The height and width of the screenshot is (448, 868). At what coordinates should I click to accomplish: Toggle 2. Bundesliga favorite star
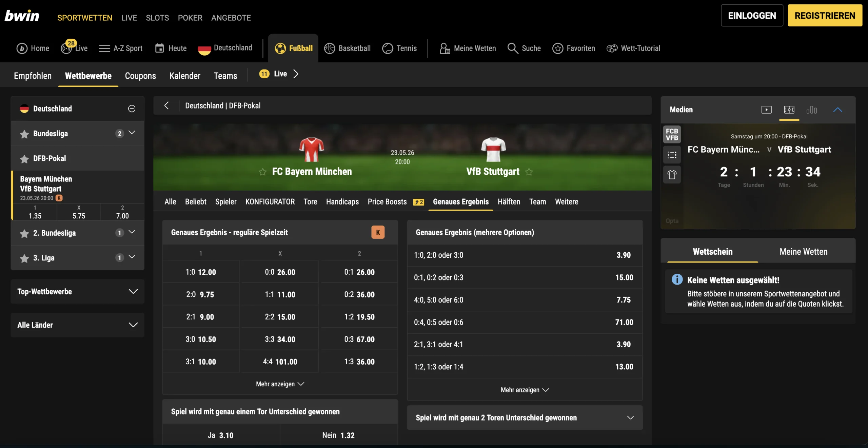click(24, 233)
